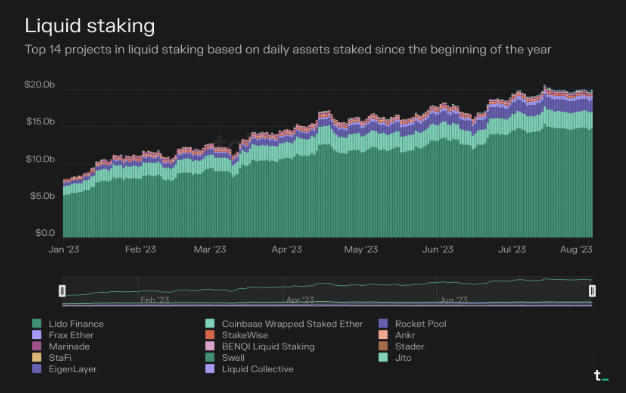Toggle the Lido Finance series label
The width and height of the screenshot is (626, 393).
pos(76,324)
